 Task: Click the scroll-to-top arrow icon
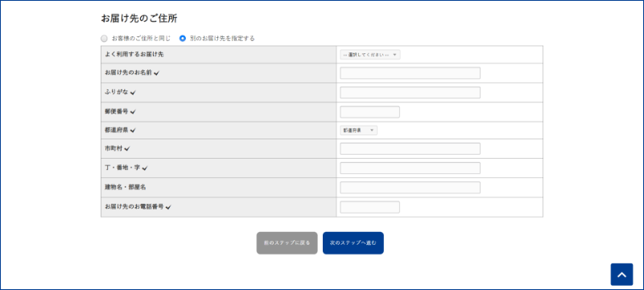pos(621,275)
